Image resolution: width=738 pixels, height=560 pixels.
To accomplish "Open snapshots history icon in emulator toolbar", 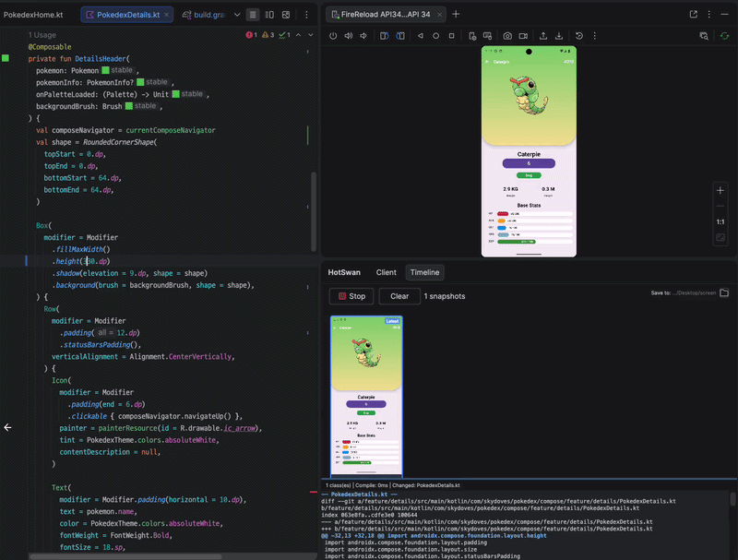I will [579, 36].
